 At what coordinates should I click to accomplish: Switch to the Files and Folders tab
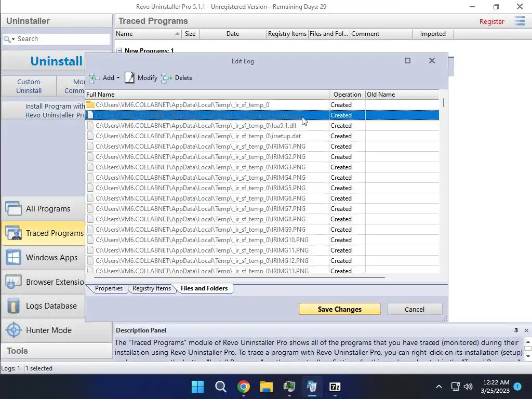pos(204,288)
